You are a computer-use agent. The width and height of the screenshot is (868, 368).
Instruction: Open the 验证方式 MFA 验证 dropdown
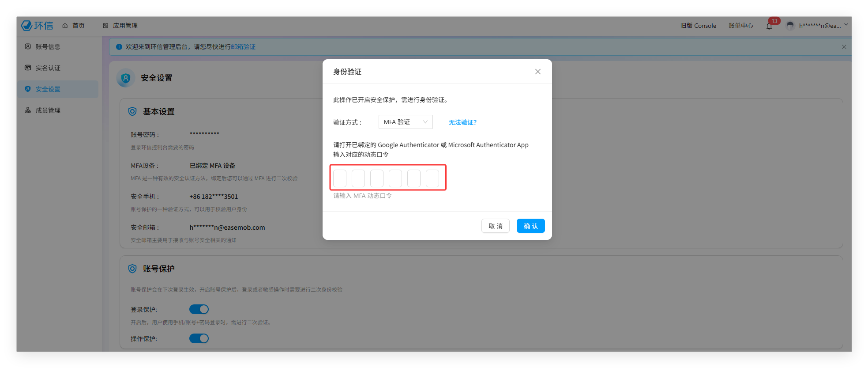pyautogui.click(x=405, y=122)
